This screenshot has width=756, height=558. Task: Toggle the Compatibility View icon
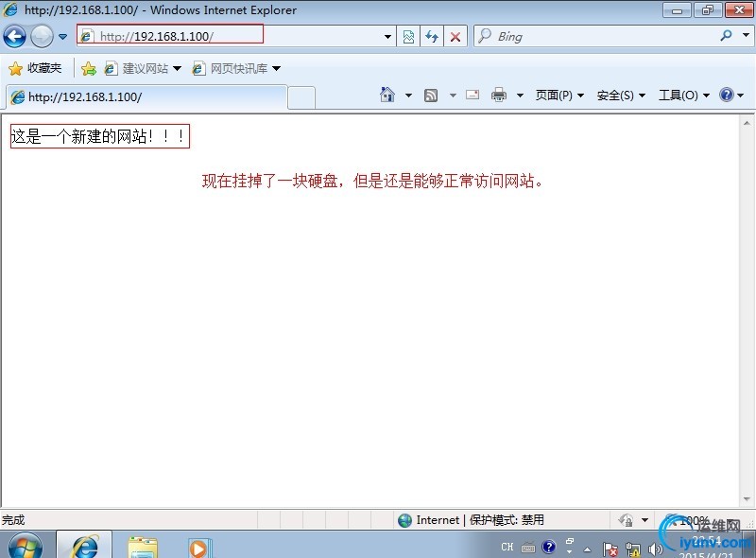[x=408, y=37]
